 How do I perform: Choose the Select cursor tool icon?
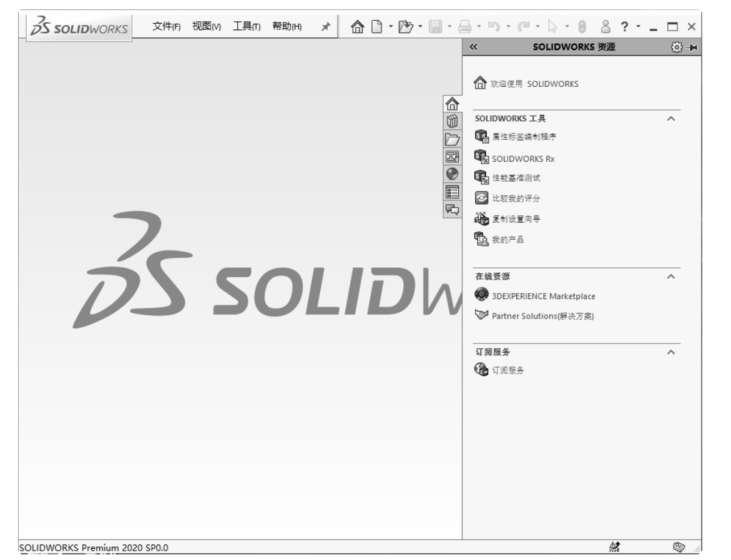(x=552, y=27)
